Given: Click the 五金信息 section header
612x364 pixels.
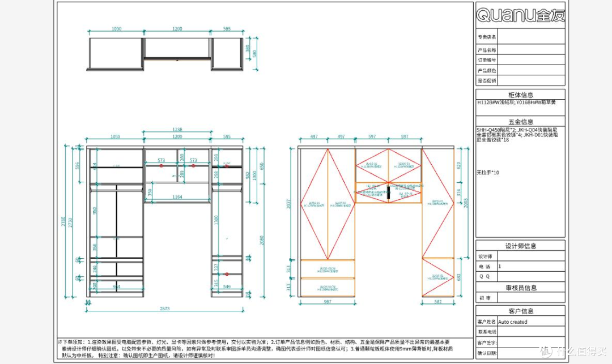Looking at the screenshot, I should click(x=520, y=122).
